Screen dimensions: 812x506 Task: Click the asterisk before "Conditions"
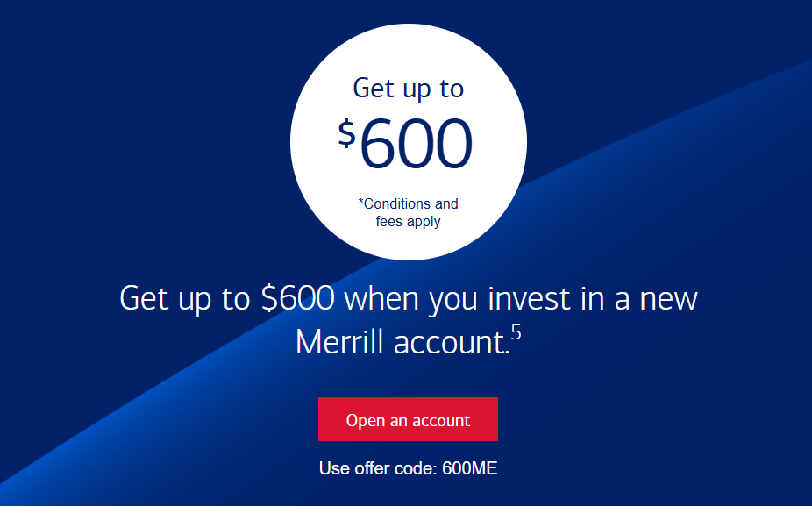360,203
